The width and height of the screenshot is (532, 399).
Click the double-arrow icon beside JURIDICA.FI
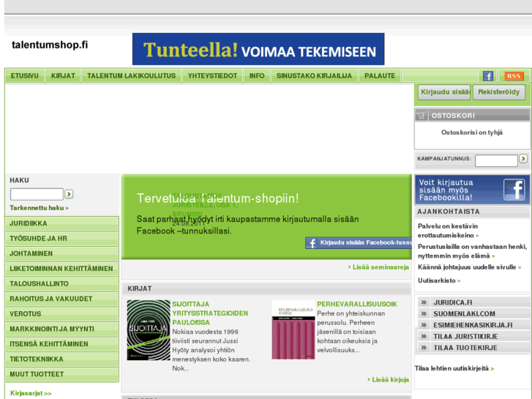pos(424,302)
